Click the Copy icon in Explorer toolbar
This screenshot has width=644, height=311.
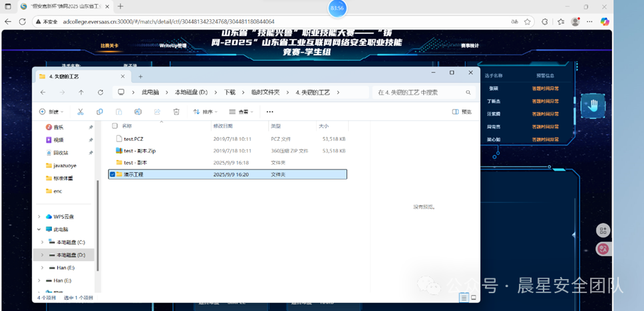100,112
